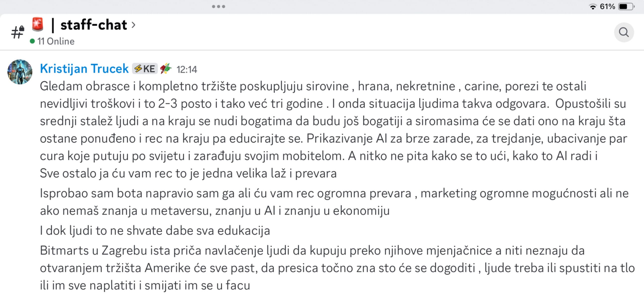Image resolution: width=644 pixels, height=302 pixels.
Task: Select the message "I dok ljudi to ne shvate"
Action: 155,231
